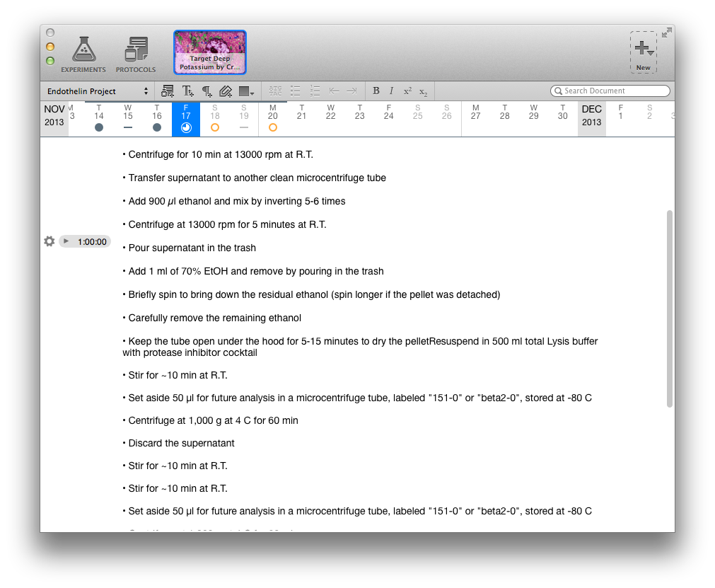The width and height of the screenshot is (715, 588).
Task: Increase indent with the right arrow
Action: (x=351, y=91)
